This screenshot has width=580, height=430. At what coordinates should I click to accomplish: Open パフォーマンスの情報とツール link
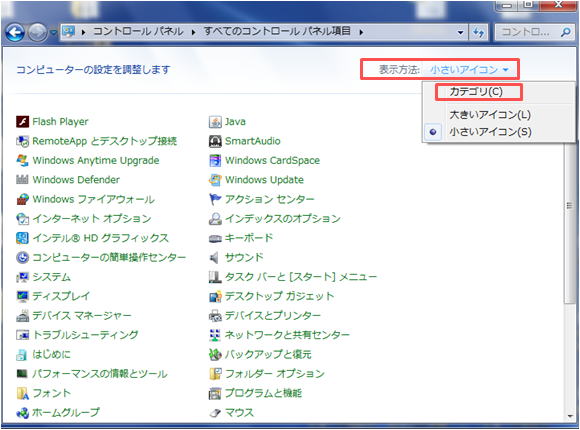coord(100,373)
